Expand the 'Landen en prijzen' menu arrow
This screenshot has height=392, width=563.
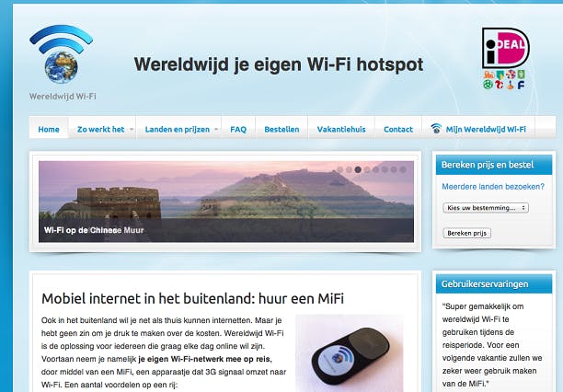tap(216, 130)
